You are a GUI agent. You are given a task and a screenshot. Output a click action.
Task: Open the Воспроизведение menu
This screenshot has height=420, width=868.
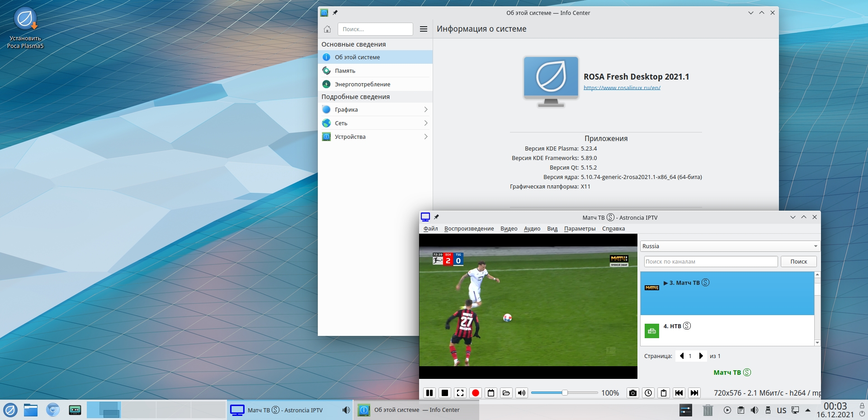pyautogui.click(x=469, y=229)
